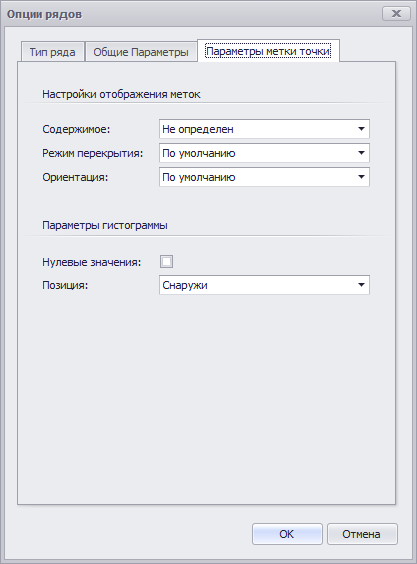
Task: Select the Параметры метки точки tab
Action: pos(268,51)
